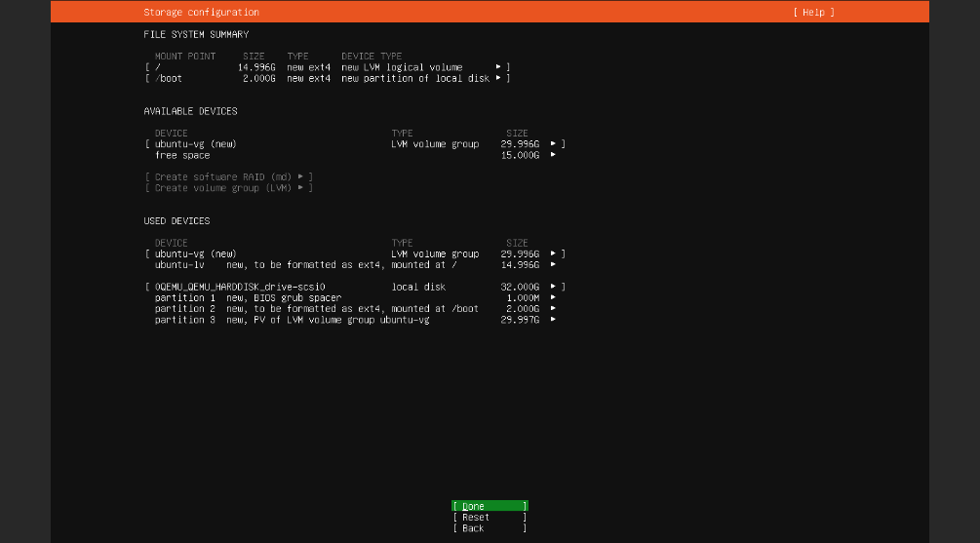Open ubuntu-lv logical volume arrow menu
This screenshot has width=980, height=543.
[x=553, y=264]
